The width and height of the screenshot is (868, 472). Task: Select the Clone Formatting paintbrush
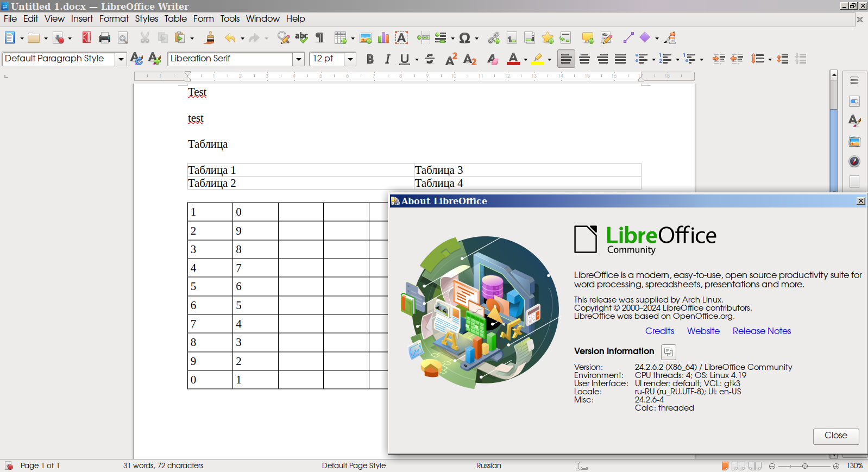(210, 37)
